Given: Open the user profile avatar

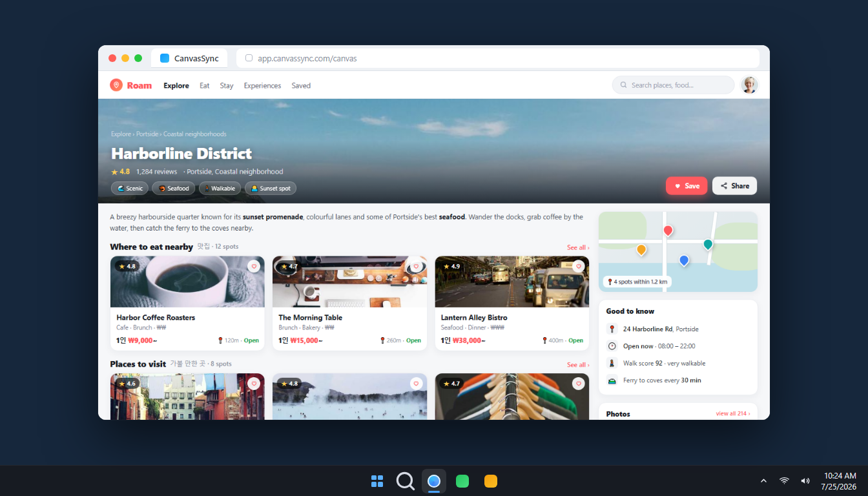Looking at the screenshot, I should [749, 85].
